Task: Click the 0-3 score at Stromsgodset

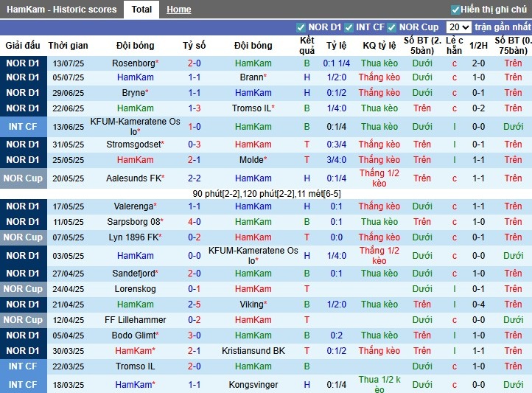Action: pos(195,145)
